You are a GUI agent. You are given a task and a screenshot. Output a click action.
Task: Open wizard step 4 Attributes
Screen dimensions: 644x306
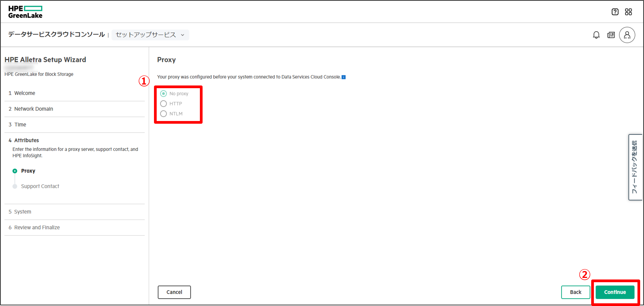[24, 140]
